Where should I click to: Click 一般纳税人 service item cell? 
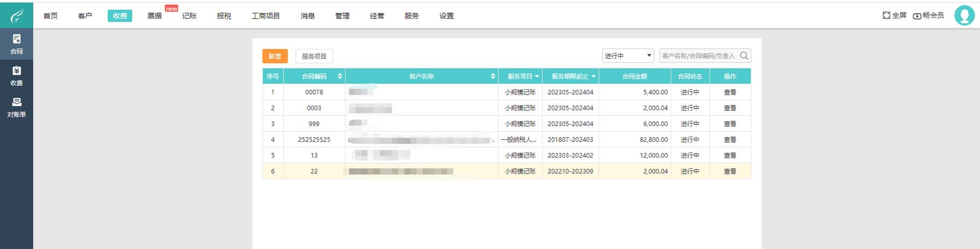coord(520,139)
